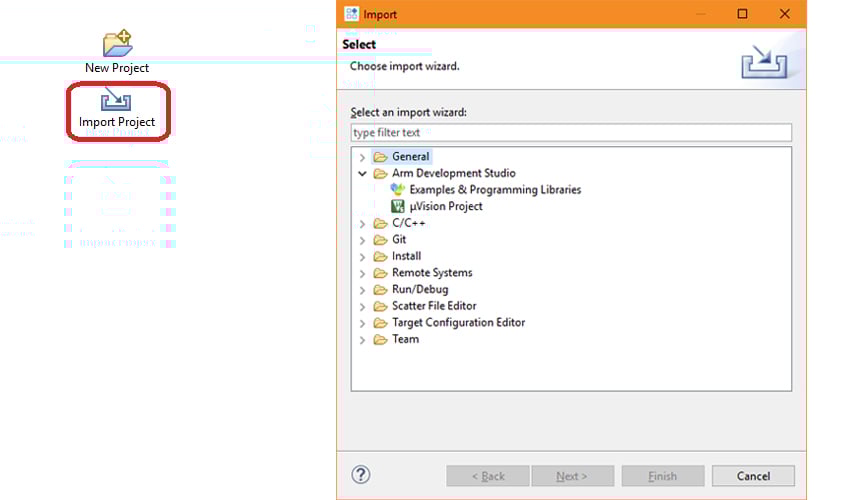Click the filter text input field
The image size is (864, 500).
click(x=571, y=133)
